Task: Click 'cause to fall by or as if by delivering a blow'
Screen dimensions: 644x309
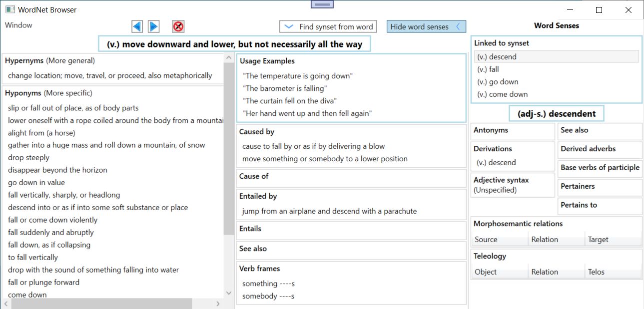Action: (314, 146)
